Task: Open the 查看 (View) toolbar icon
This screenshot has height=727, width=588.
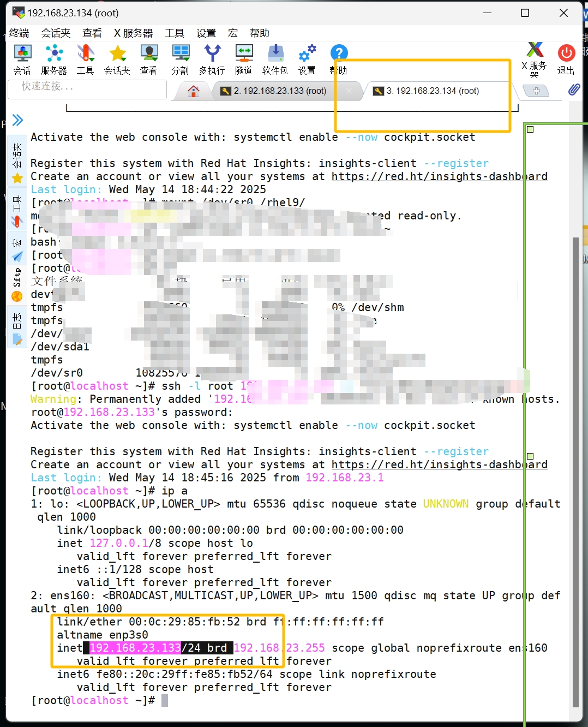Action: pos(148,59)
